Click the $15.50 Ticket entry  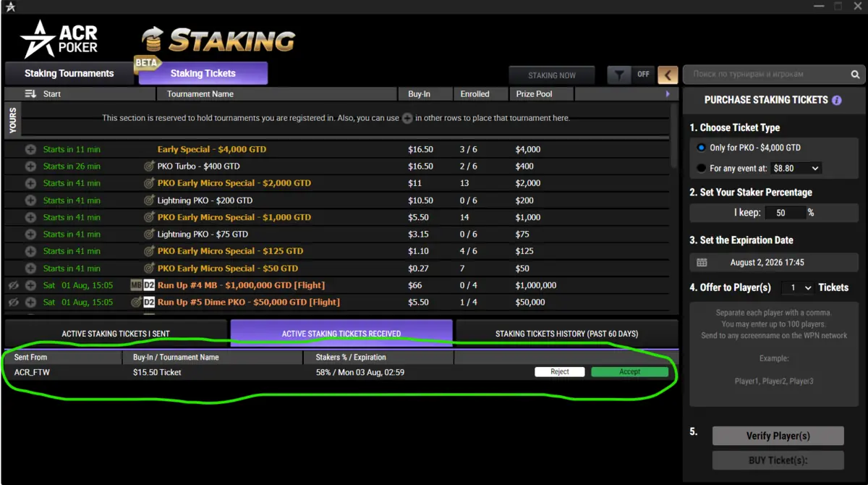pyautogui.click(x=157, y=372)
